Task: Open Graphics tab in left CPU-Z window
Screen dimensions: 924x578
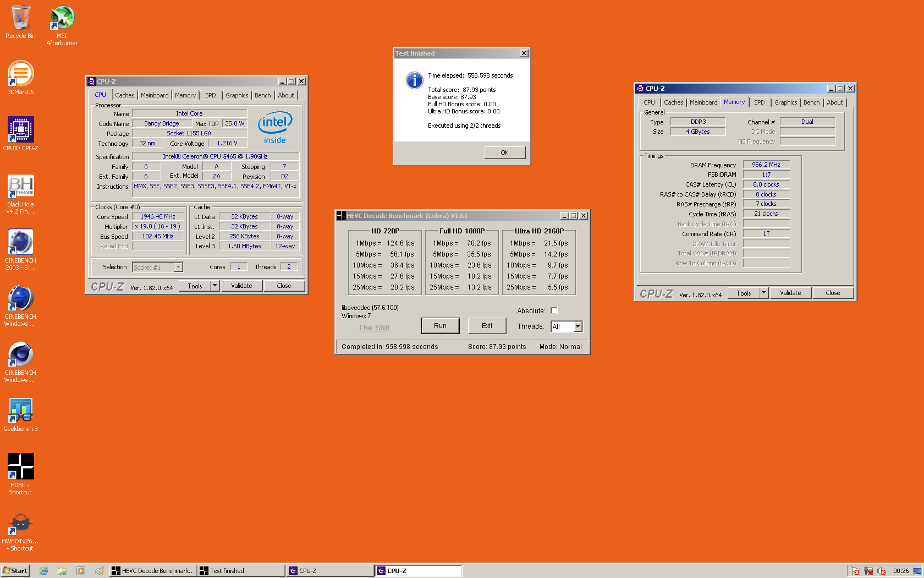Action: (x=237, y=95)
